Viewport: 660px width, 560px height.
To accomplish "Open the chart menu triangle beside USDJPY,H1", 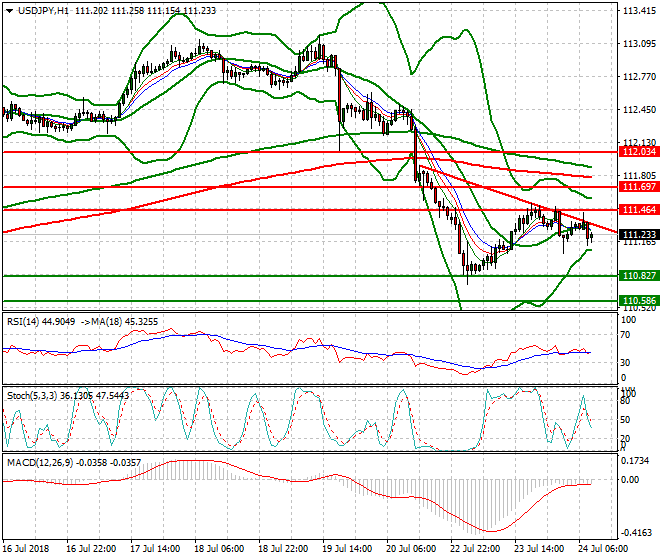I will (9, 11).
